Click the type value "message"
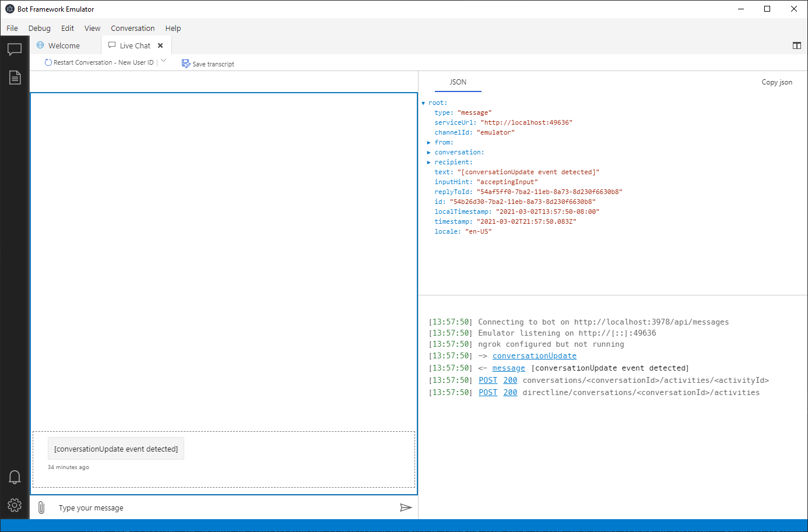 475,113
